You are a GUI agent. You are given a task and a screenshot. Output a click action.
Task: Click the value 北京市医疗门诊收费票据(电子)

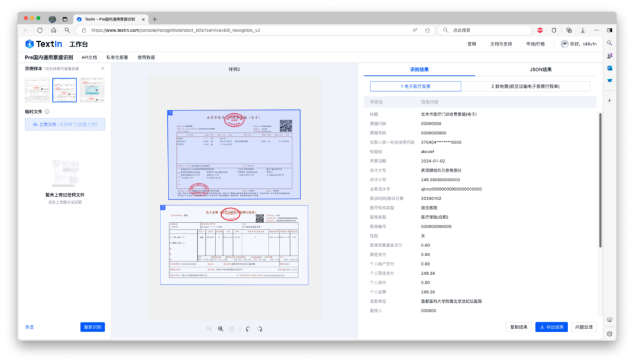pos(449,114)
